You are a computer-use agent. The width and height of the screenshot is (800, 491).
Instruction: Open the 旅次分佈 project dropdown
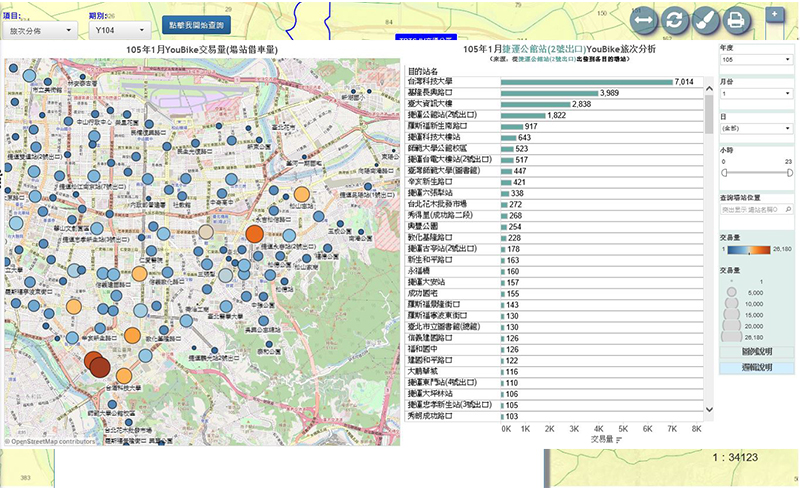pyautogui.click(x=40, y=31)
